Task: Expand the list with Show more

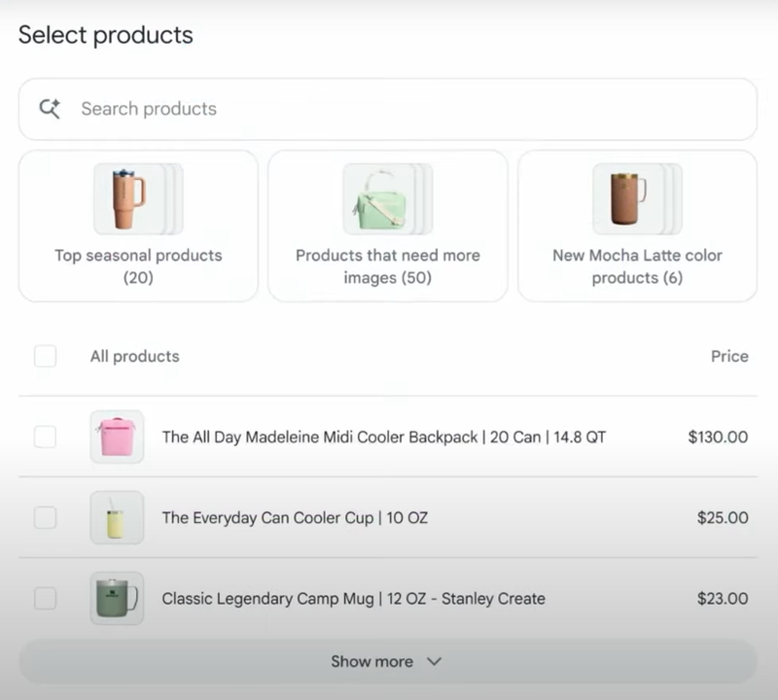Action: (x=372, y=661)
